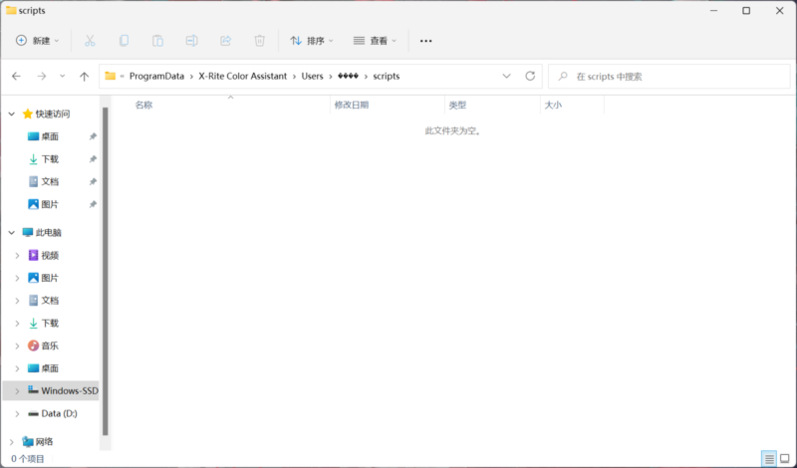The width and height of the screenshot is (797, 468).
Task: Click the Delete trash icon
Action: pos(259,41)
